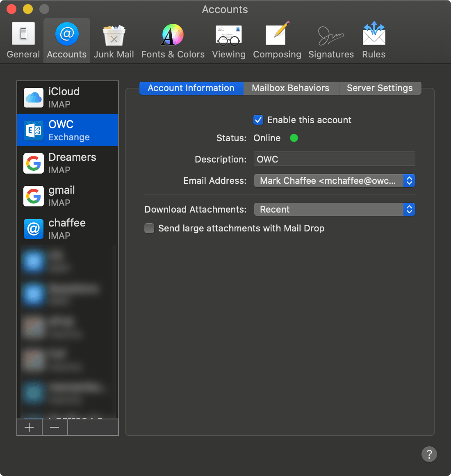Open the Email Address dropdown
Image resolution: width=451 pixels, height=476 pixels.
click(x=334, y=181)
